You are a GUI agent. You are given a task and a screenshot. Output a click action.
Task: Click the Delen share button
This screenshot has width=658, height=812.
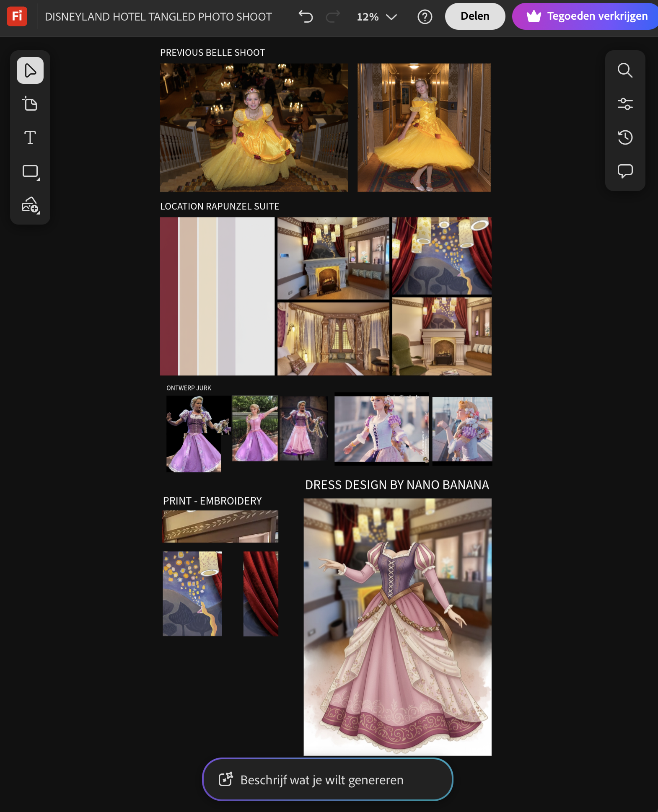coord(475,16)
